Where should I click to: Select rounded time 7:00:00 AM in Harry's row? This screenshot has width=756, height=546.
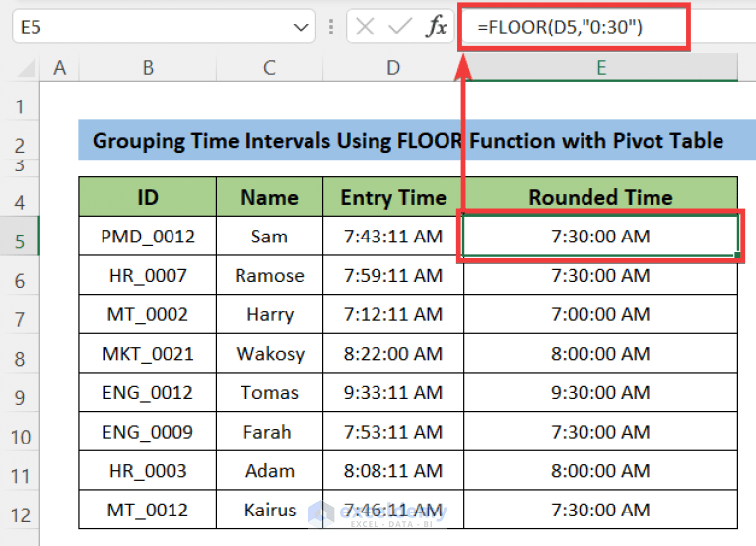pos(600,314)
